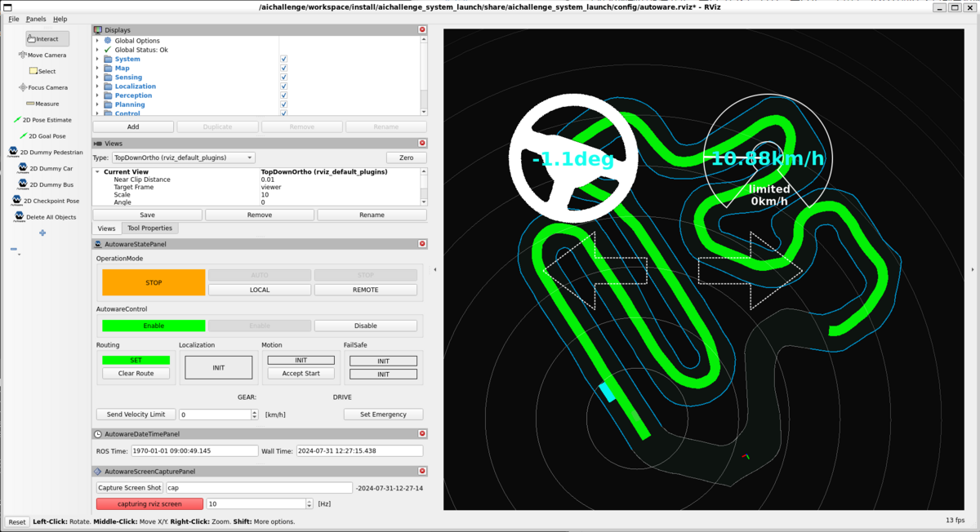Click the Zero button in Views

[x=407, y=157]
